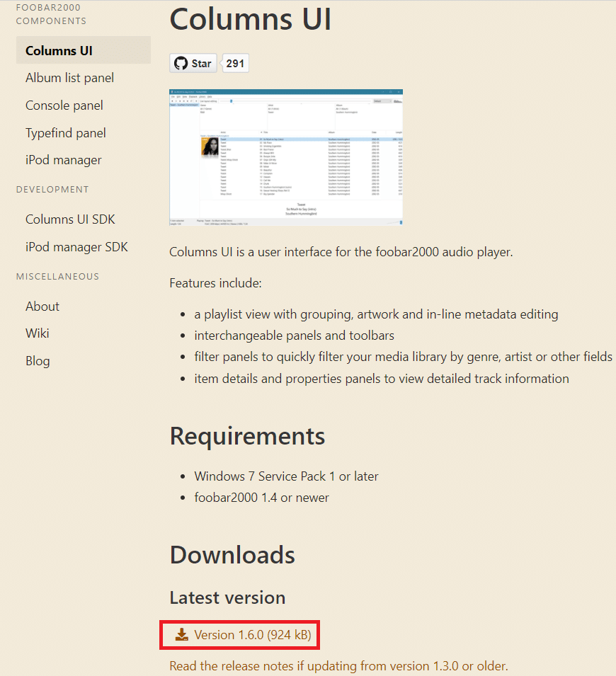This screenshot has width=616, height=676.
Task: Open the Columns UI SDK page
Action: click(70, 219)
